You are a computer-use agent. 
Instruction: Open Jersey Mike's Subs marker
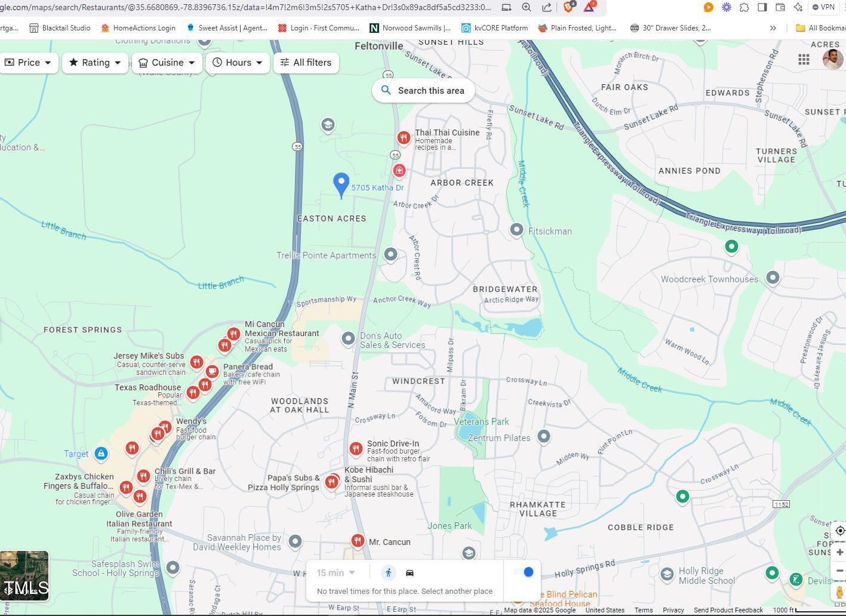coord(196,362)
